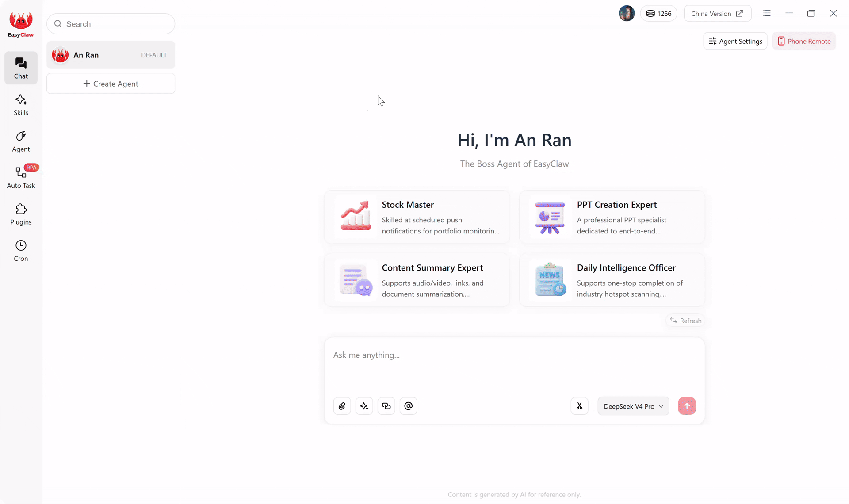Open the user profile avatar
The image size is (849, 504).
point(627,13)
